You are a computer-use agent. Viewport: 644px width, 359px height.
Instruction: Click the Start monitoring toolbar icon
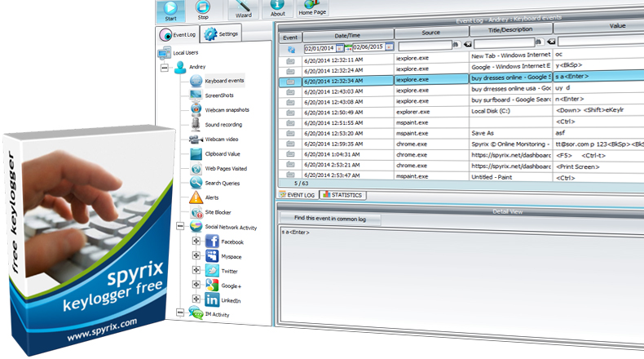tap(170, 8)
